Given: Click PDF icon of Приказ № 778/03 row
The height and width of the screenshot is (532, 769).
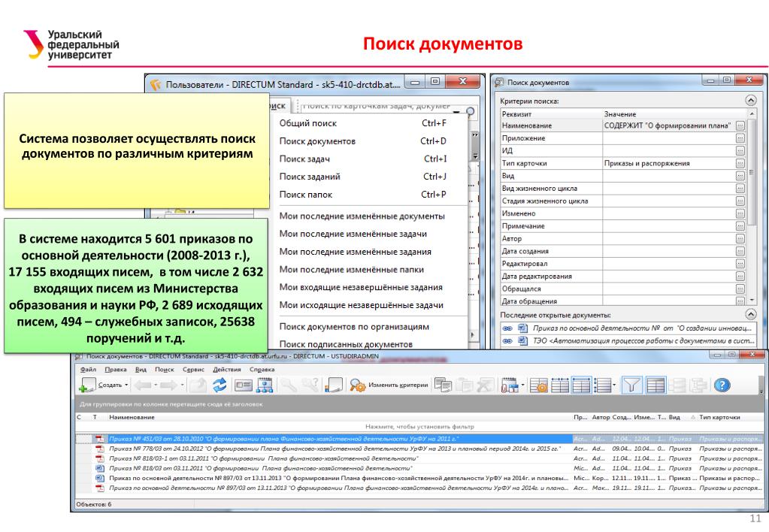Looking at the screenshot, I should (x=99, y=449).
